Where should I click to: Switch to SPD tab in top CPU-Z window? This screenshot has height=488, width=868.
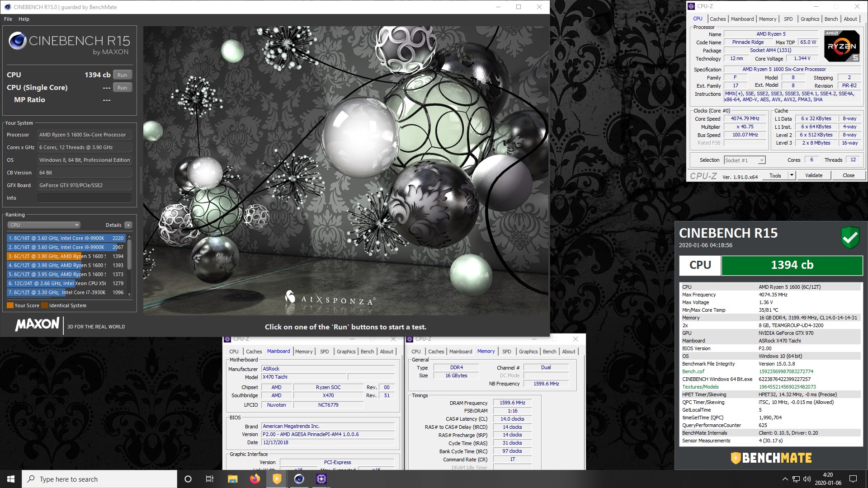pos(788,19)
